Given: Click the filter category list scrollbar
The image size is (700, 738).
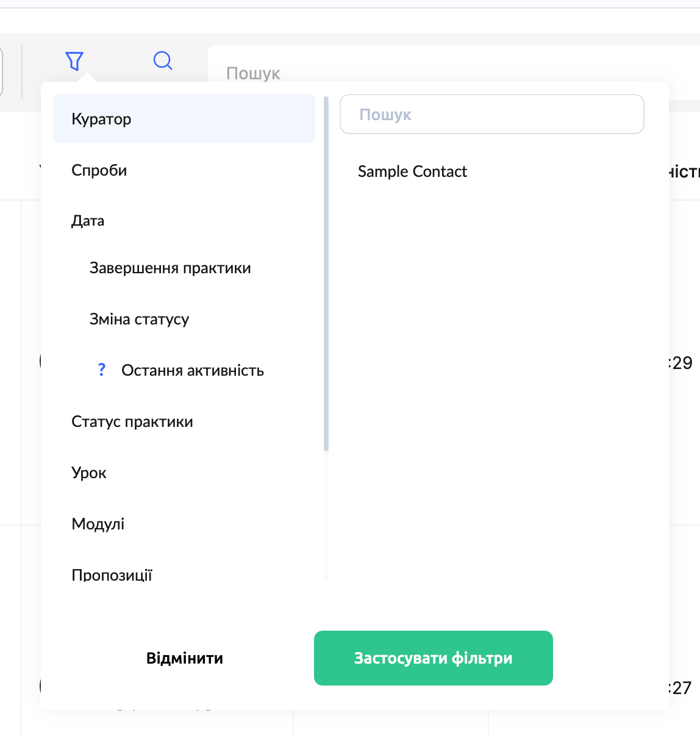Looking at the screenshot, I should 326,274.
